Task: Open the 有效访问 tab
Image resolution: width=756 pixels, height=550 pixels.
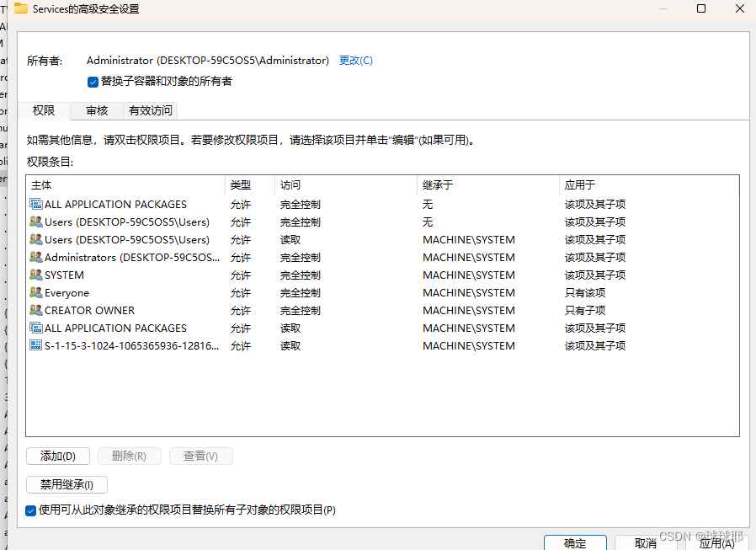Action: click(x=150, y=109)
